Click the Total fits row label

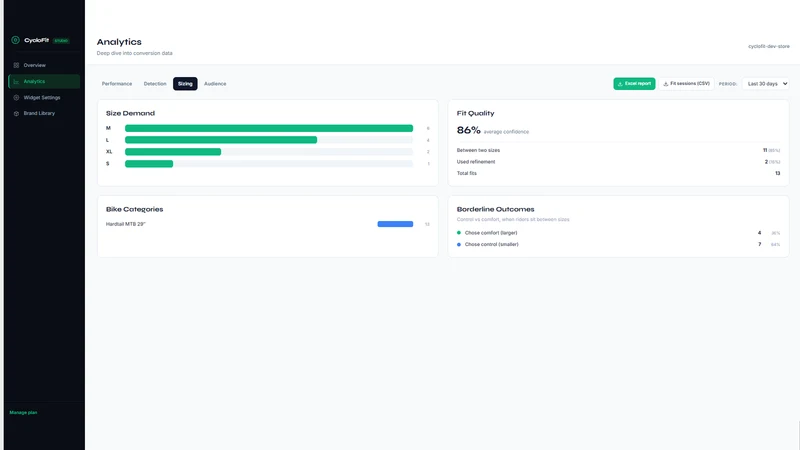coord(467,173)
